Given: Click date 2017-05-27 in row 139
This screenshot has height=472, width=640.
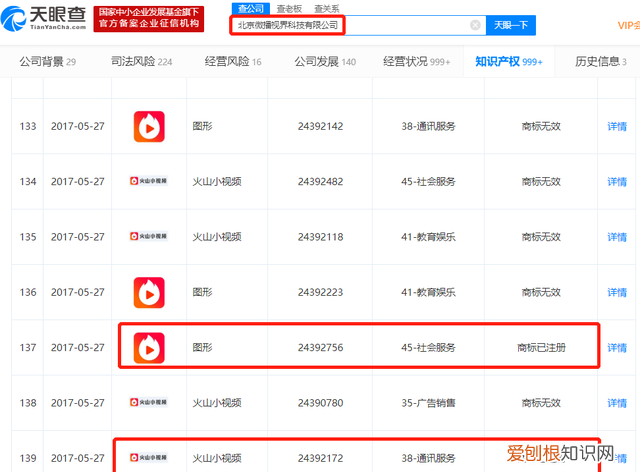Looking at the screenshot, I should 78,459.
